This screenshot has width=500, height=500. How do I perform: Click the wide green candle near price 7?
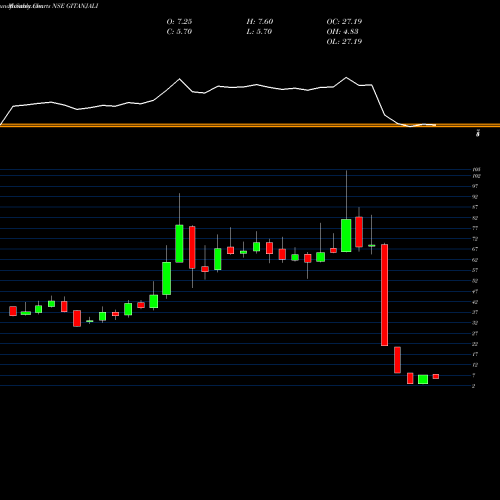coord(423,379)
